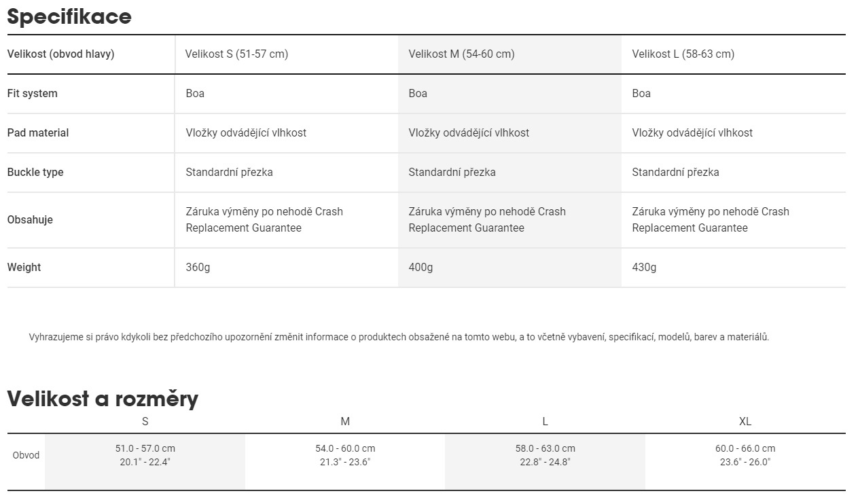860x504 pixels.
Task: Select the M column in size chart
Action: pos(345,422)
